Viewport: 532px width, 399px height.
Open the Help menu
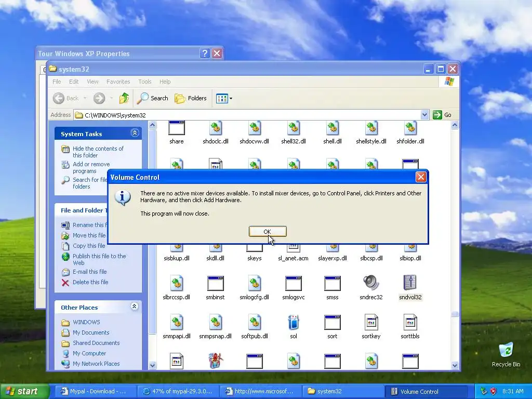pyautogui.click(x=165, y=82)
